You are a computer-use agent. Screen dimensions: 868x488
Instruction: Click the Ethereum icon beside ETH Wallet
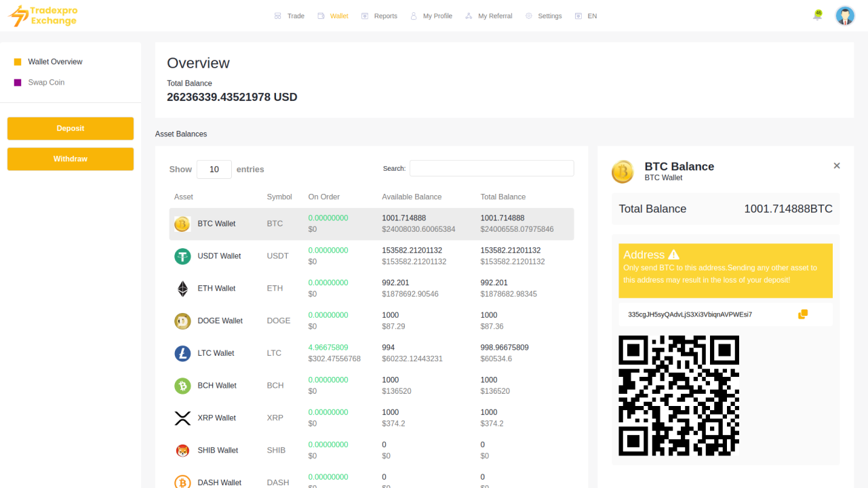click(182, 288)
